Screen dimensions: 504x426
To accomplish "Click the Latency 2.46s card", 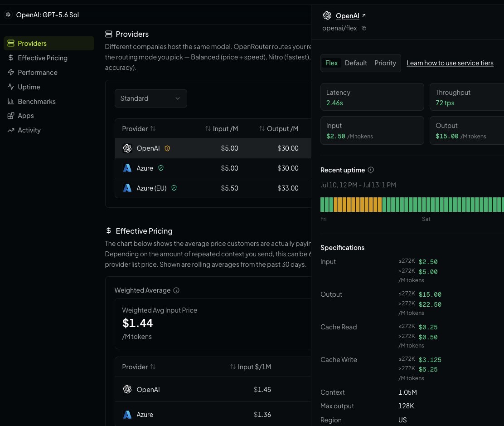I will (x=372, y=97).
